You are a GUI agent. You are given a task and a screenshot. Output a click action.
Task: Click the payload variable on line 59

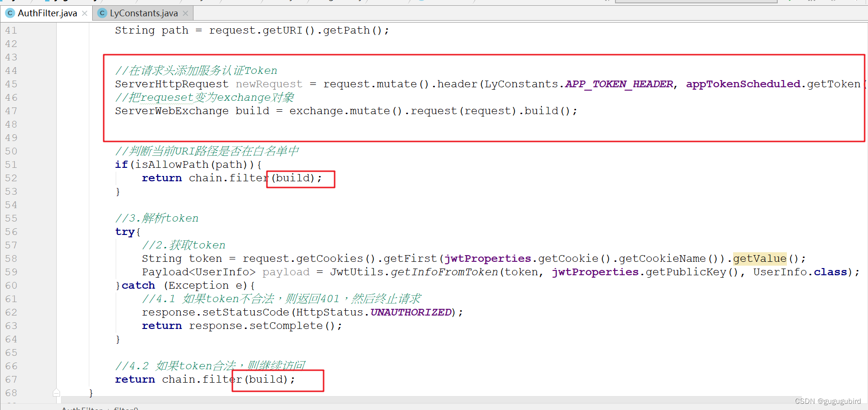(286, 272)
